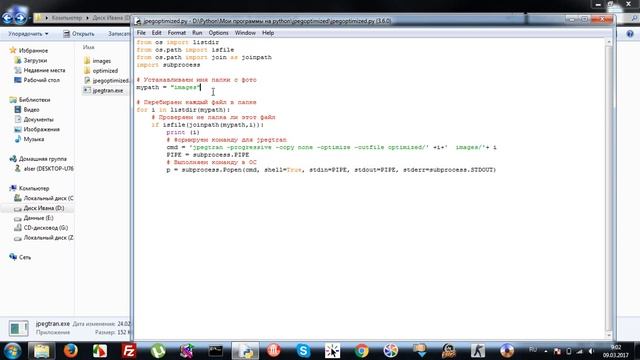Select Рабочий стол in Explorer sidebar

click(x=37, y=80)
